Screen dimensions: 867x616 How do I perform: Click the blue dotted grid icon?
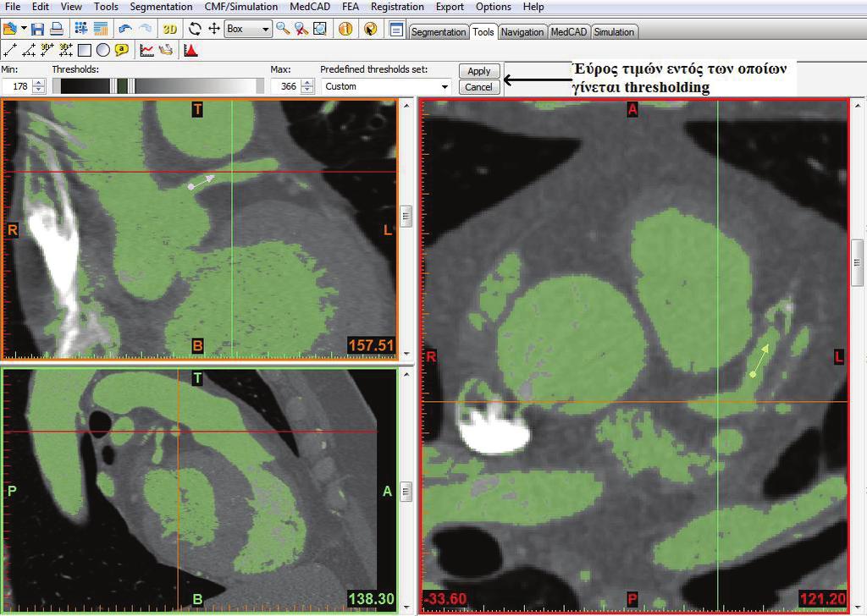coord(81,29)
